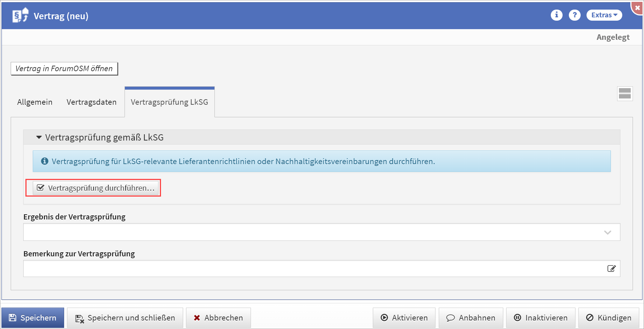The image size is (644, 329).
Task: Click the Inaktivieren button
Action: [540, 318]
